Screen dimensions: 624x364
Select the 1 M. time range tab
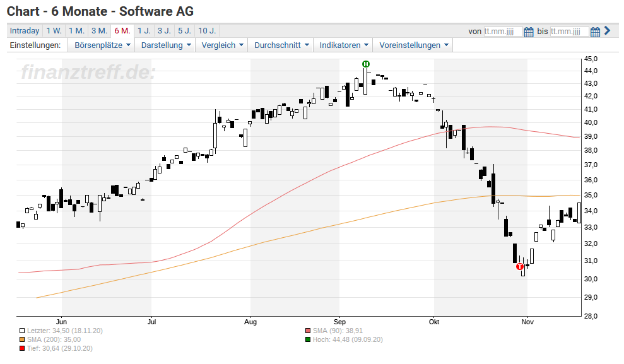coord(76,31)
